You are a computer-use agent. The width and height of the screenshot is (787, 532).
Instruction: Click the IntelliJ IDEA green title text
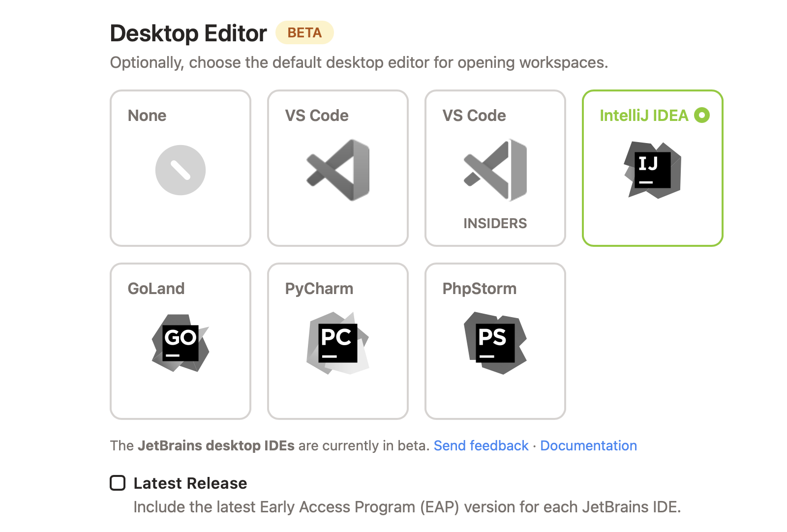tap(644, 116)
